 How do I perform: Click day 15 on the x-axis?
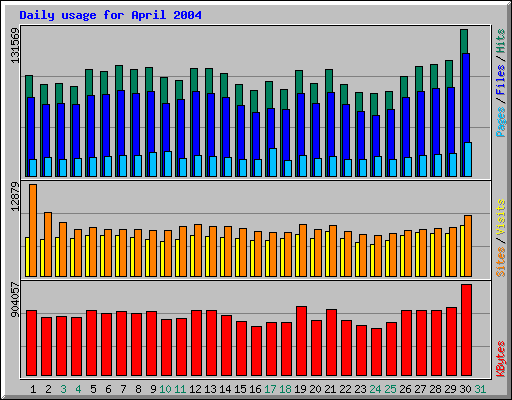point(240,389)
